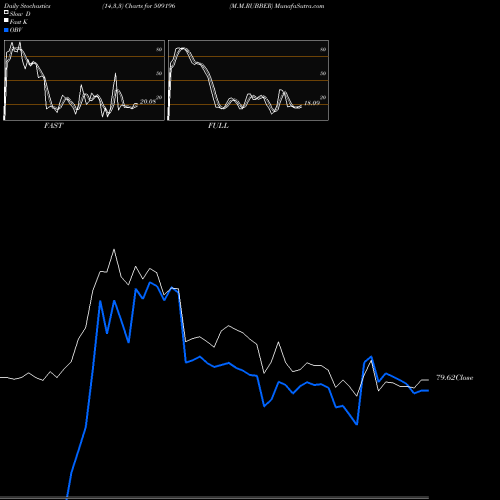Click the 79.62 Close price label
Viewport: 500px width, 500px height.
click(x=455, y=378)
